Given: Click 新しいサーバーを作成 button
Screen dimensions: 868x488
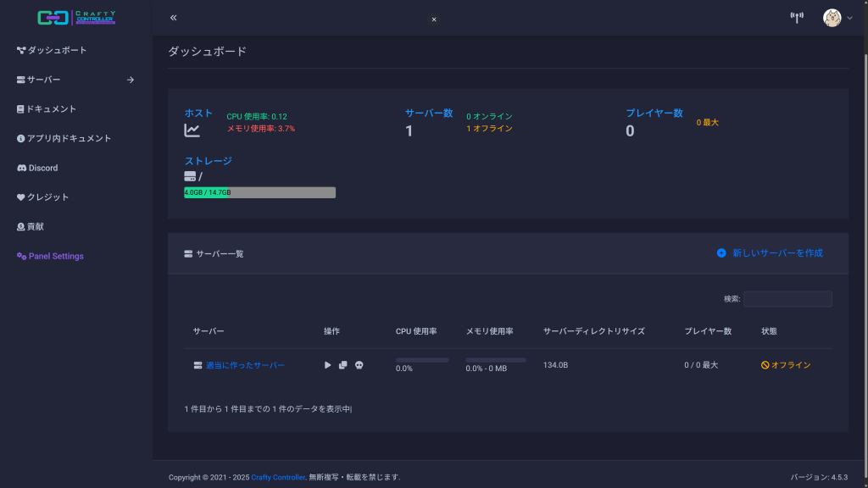Looking at the screenshot, I should click(770, 253).
